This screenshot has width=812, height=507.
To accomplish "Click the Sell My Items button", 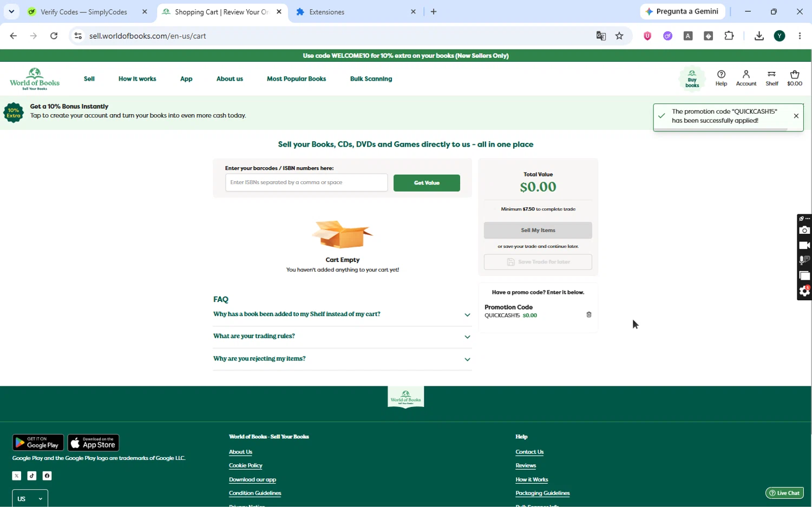I will [538, 231].
